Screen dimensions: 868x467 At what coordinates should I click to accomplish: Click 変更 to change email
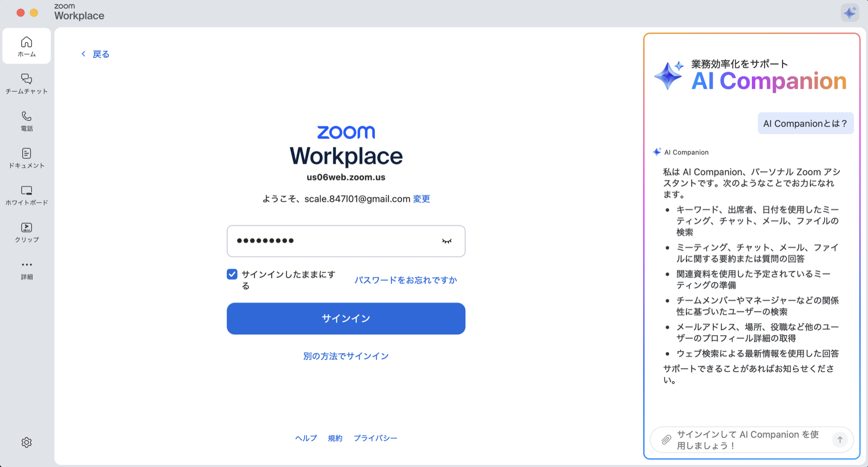pyautogui.click(x=421, y=199)
